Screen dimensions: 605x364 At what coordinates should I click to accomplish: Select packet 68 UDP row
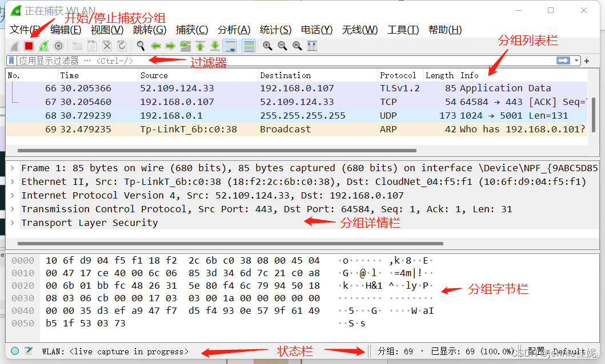[297, 116]
